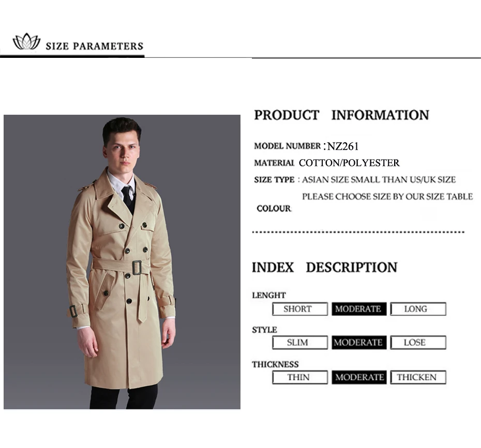The width and height of the screenshot is (481, 448).
Task: Click the SIZE PARAMETERS heading
Action: (x=95, y=47)
